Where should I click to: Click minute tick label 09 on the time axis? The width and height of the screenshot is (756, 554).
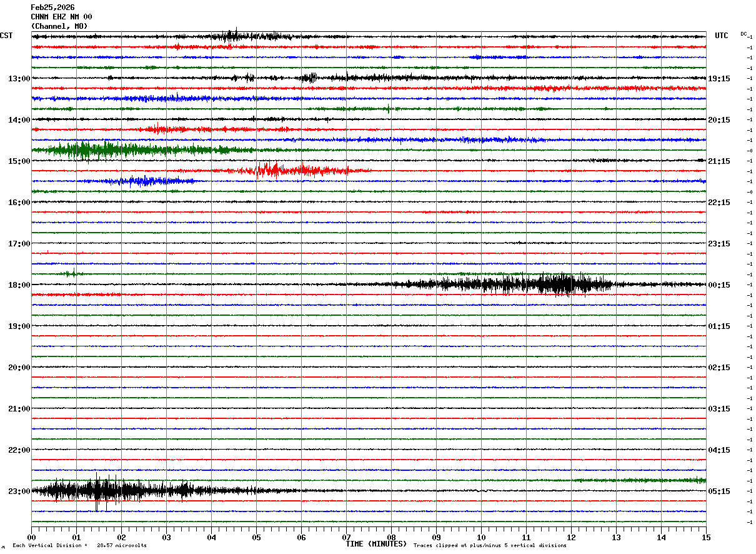(x=436, y=537)
